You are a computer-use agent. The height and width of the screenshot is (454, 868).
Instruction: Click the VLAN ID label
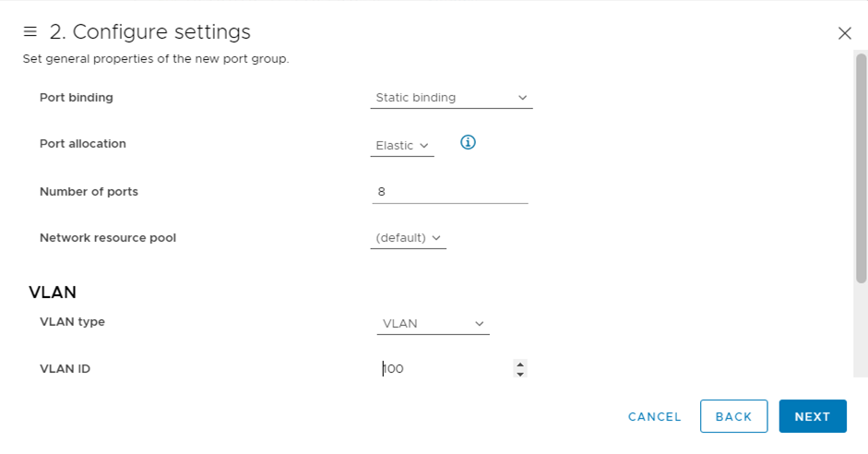[65, 369]
